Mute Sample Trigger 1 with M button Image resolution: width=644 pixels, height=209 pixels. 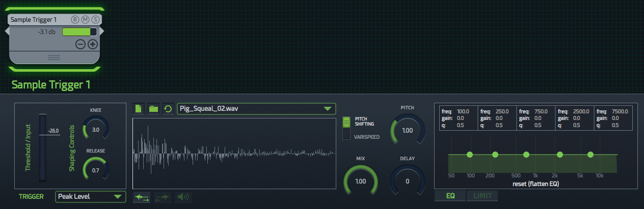pos(86,20)
